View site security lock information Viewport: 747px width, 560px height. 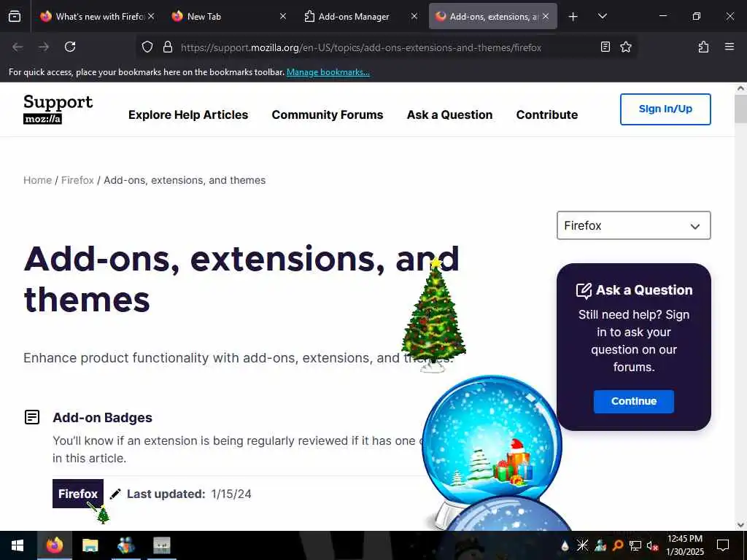click(x=168, y=47)
